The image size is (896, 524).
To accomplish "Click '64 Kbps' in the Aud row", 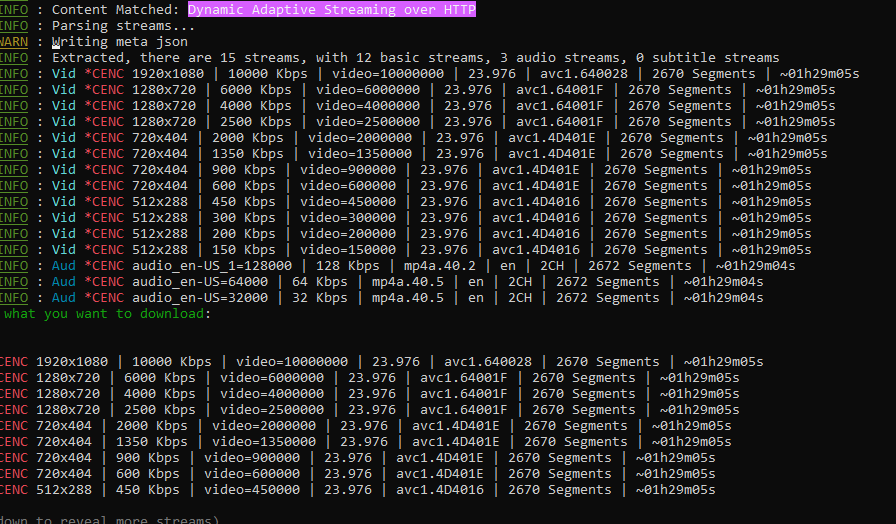I will (x=319, y=282).
